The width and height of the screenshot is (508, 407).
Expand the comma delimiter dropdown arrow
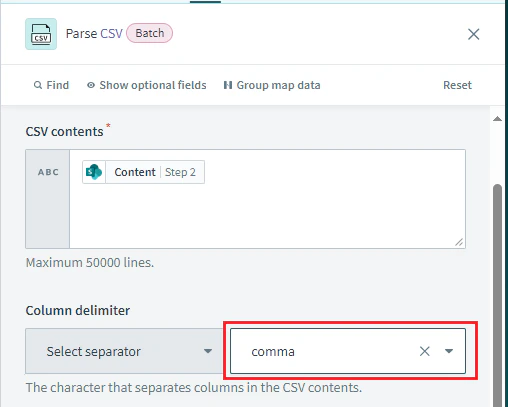click(x=449, y=351)
